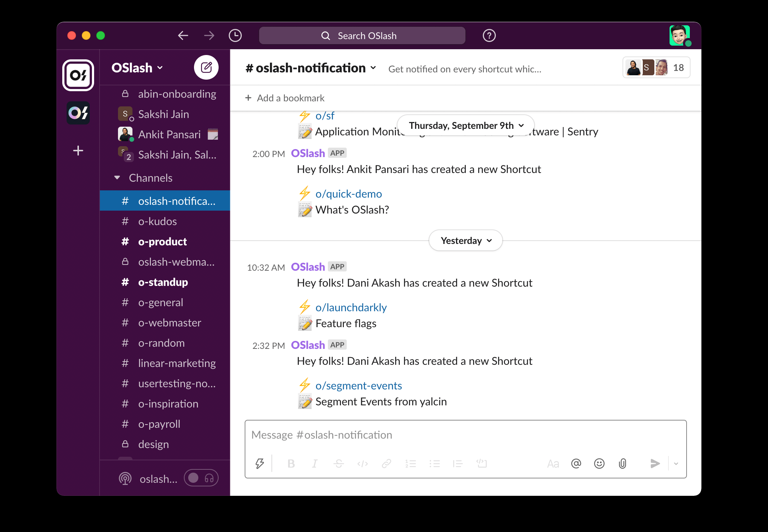Open the send options chevron
This screenshot has height=532, width=768.
click(676, 464)
